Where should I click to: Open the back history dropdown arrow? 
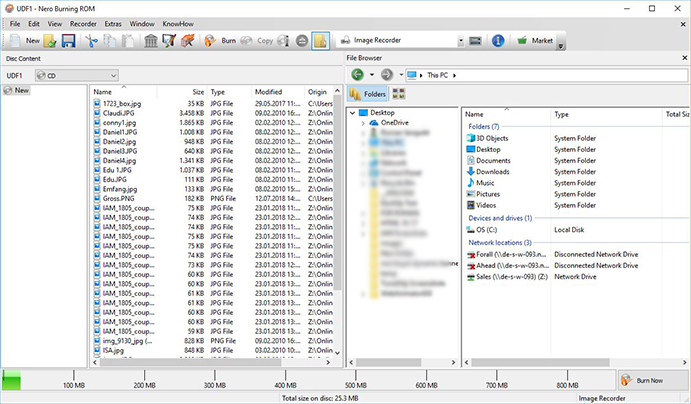point(372,75)
